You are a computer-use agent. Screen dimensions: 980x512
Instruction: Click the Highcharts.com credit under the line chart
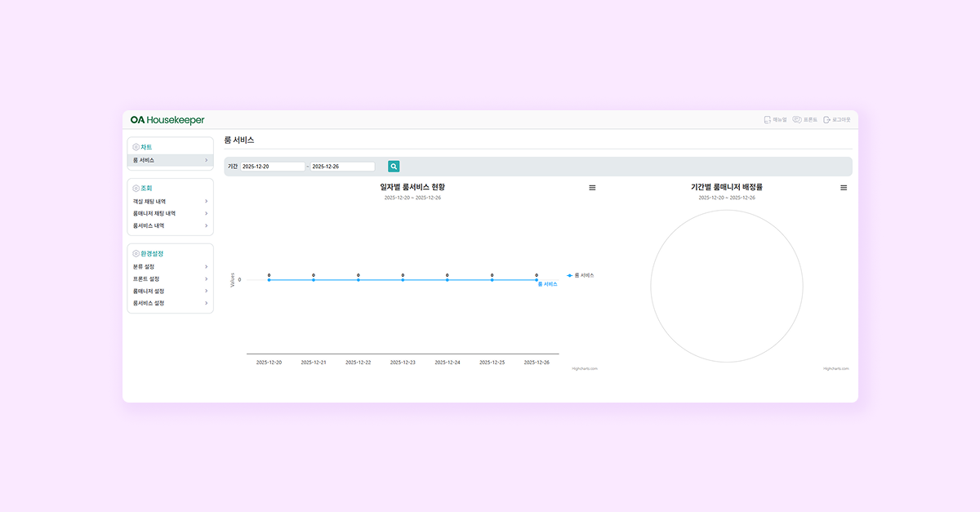pos(585,369)
